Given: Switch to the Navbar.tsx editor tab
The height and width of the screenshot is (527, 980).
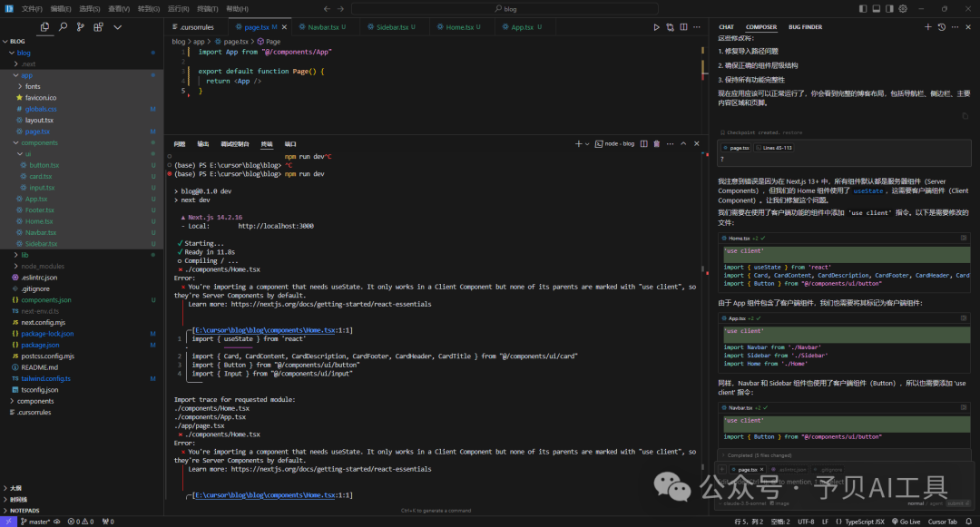Looking at the screenshot, I should point(323,27).
